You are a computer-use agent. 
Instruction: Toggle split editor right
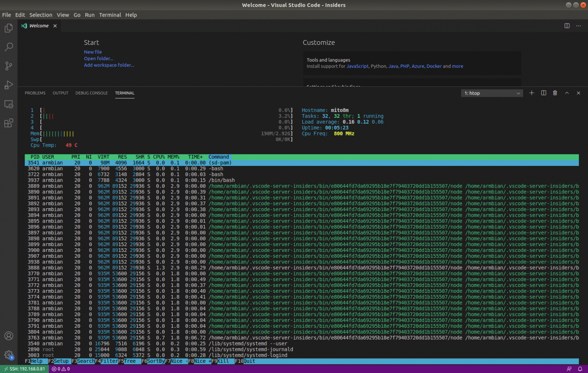tap(567, 26)
